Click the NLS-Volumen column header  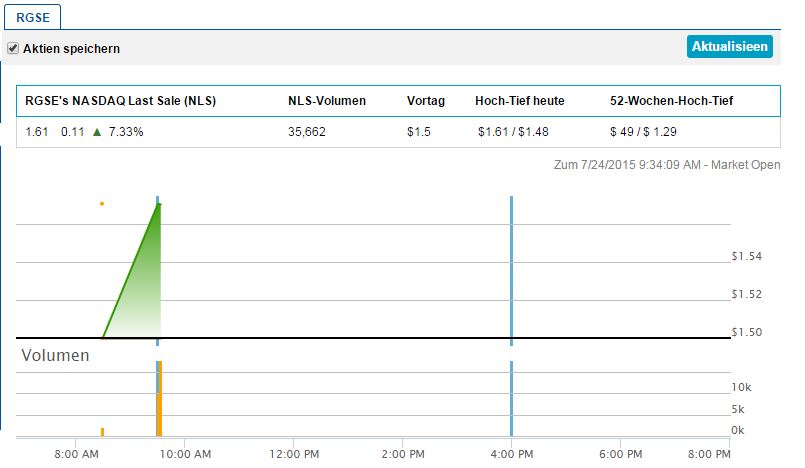(x=326, y=101)
